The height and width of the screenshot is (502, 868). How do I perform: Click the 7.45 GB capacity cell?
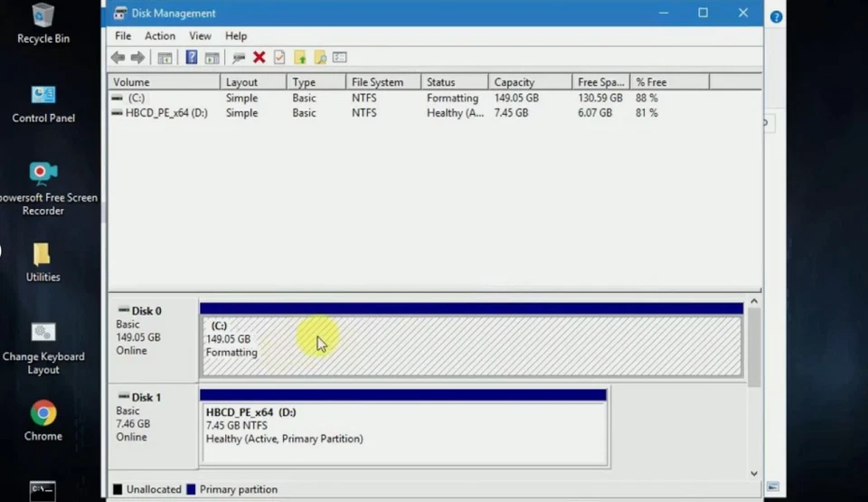[x=511, y=113]
